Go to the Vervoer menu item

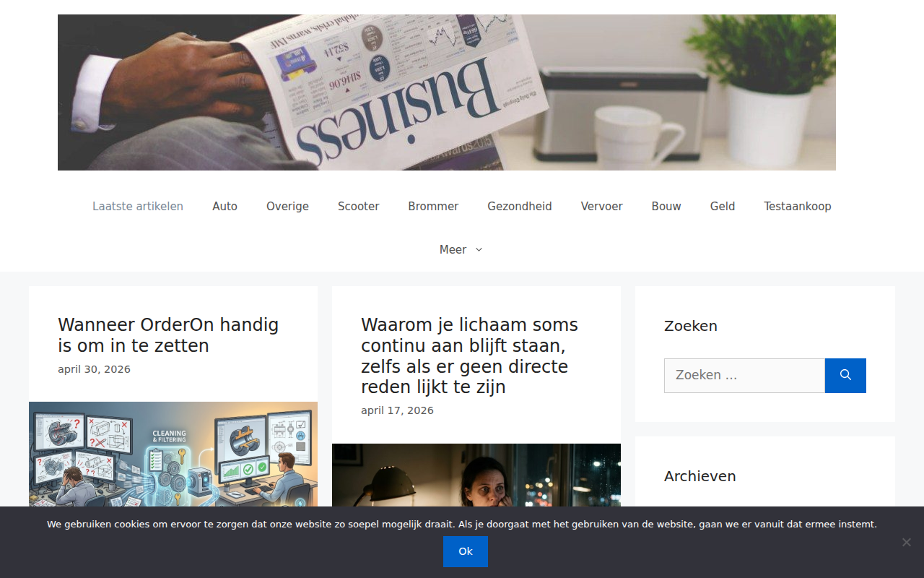coord(602,207)
